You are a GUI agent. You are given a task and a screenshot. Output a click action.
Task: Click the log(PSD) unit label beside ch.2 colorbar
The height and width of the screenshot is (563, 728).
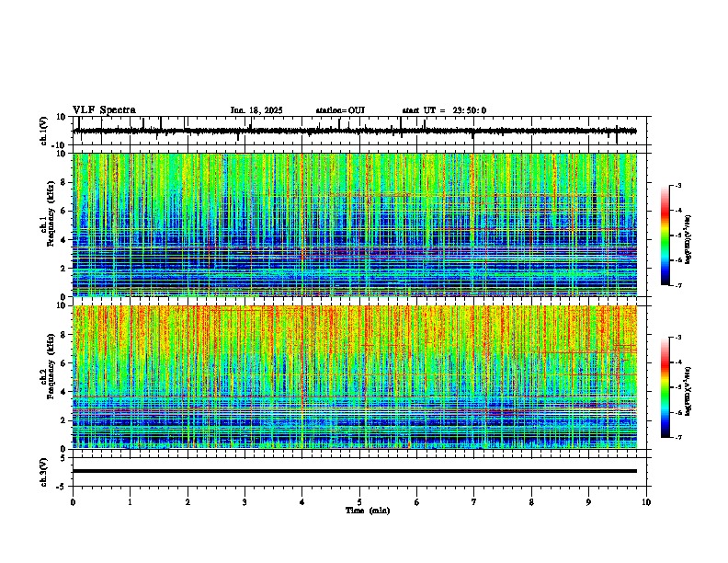pyautogui.click(x=688, y=391)
